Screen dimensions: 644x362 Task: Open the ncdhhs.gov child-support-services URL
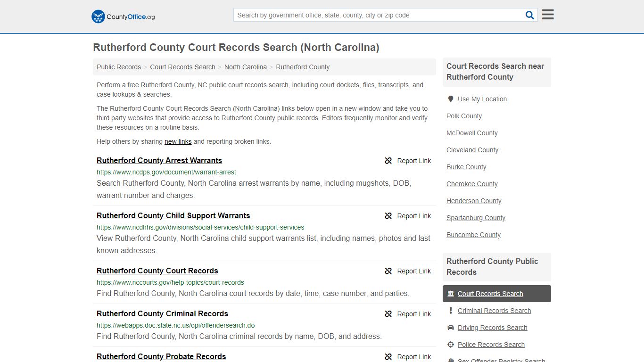click(x=200, y=227)
